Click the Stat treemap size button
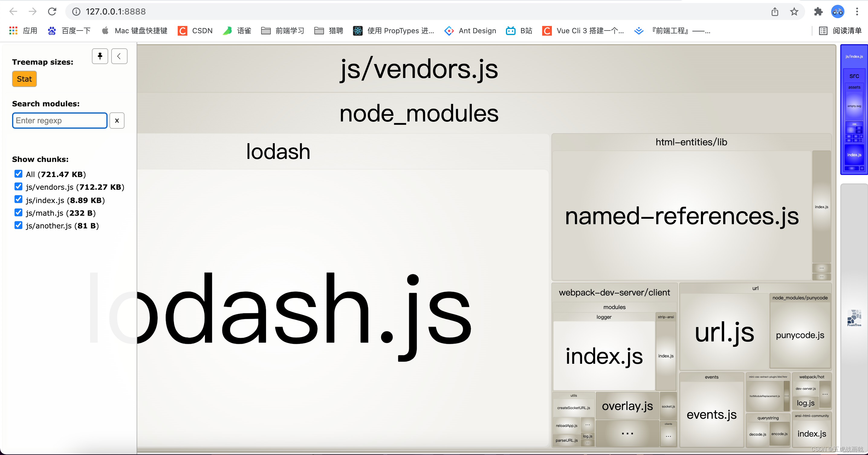The image size is (868, 455). (24, 79)
